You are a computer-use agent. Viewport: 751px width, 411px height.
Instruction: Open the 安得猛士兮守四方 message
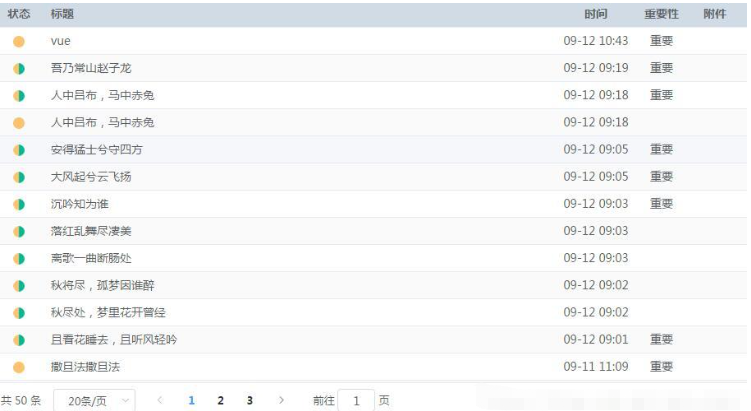[x=97, y=149]
